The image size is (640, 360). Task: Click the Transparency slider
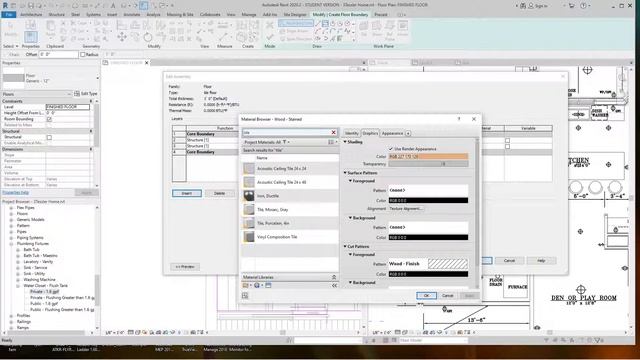click(428, 164)
